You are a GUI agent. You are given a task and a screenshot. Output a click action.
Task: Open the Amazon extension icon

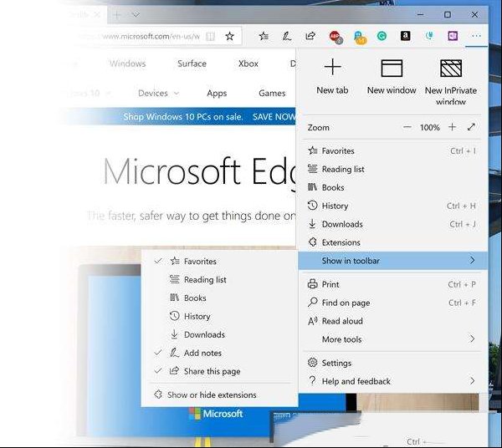point(405,36)
